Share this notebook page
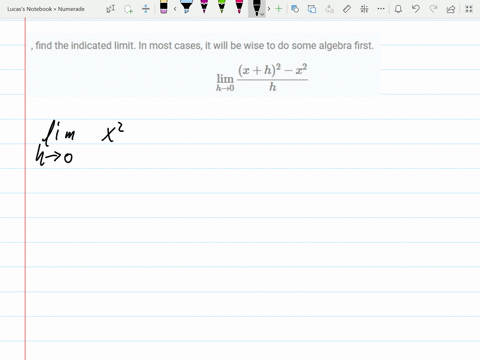The height and width of the screenshot is (360, 480). pyautogui.click(x=451, y=9)
